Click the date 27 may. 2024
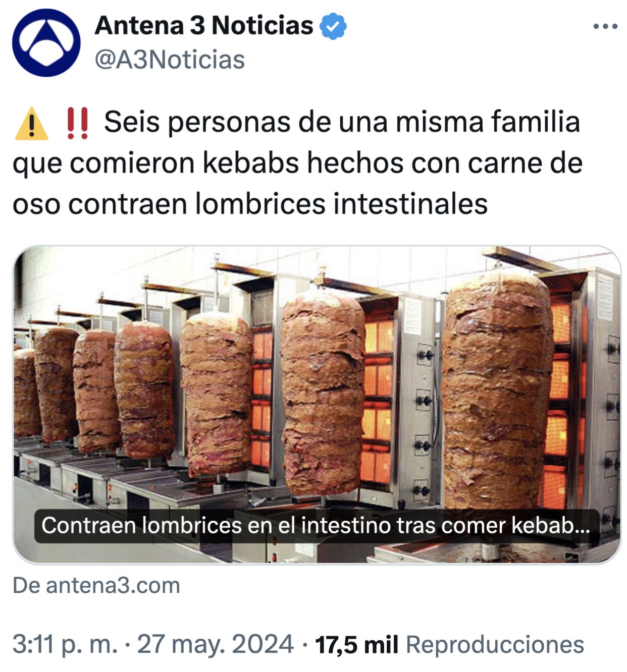This screenshot has height=672, width=627. point(216,645)
